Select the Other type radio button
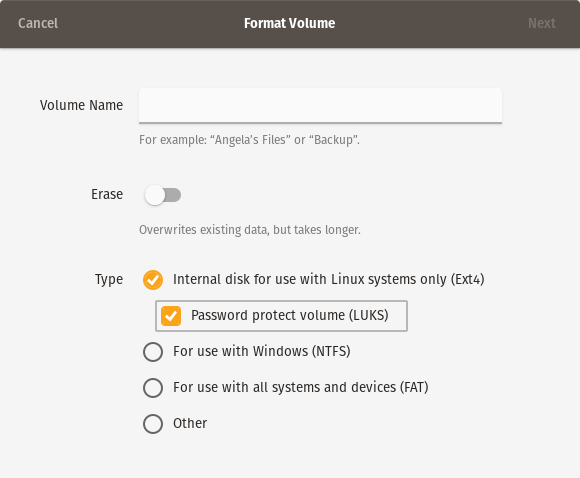Image resolution: width=580 pixels, height=478 pixels. point(153,424)
